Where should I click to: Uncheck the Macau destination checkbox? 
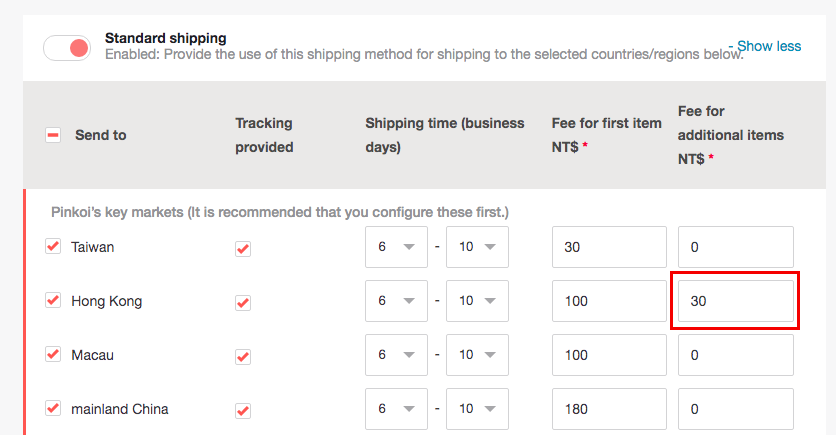(x=53, y=354)
